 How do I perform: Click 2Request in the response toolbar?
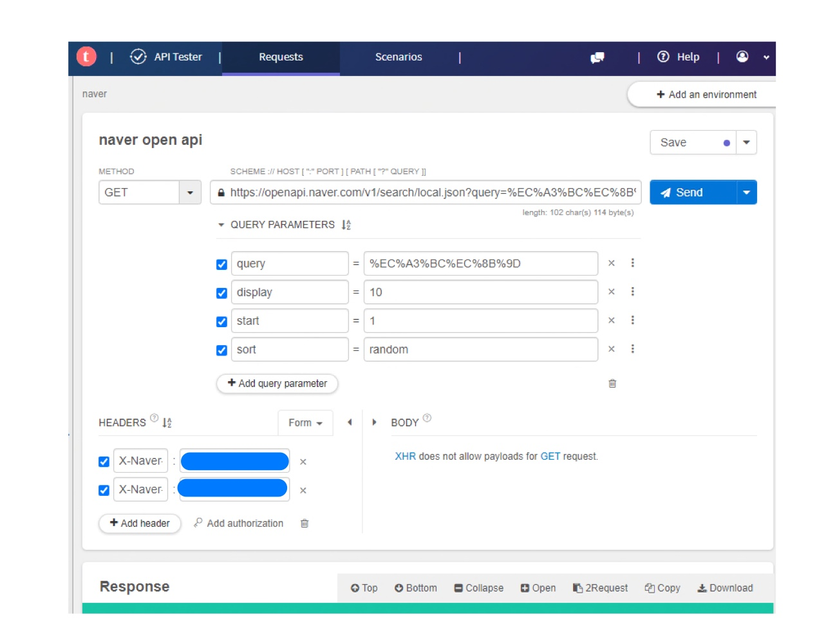(600, 588)
